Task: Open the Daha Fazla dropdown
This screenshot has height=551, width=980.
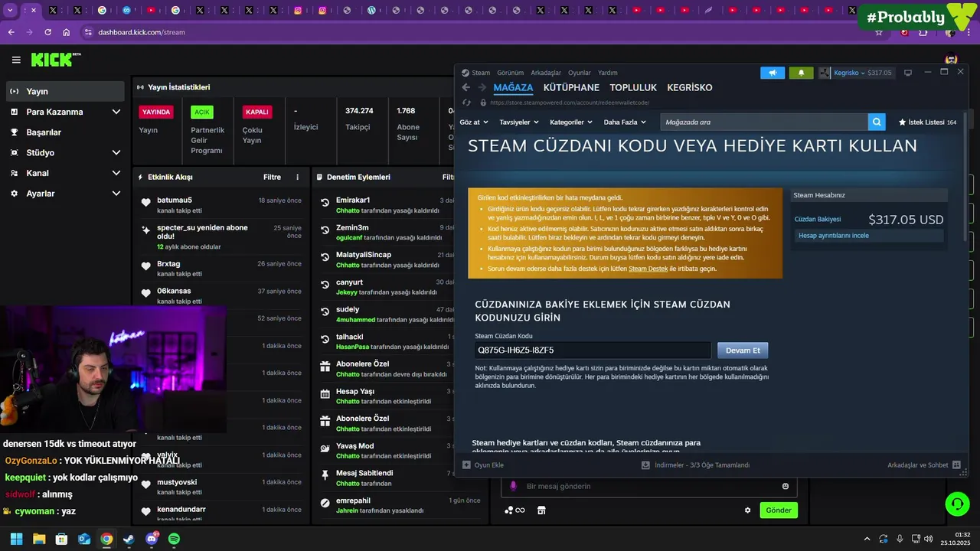Action: click(x=625, y=122)
